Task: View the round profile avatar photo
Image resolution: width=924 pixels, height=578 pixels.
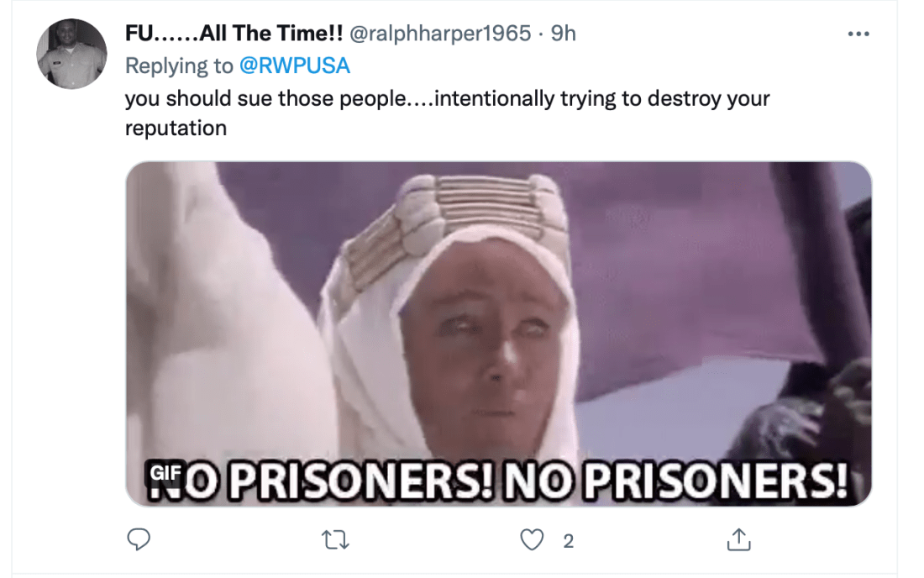Action: (72, 54)
